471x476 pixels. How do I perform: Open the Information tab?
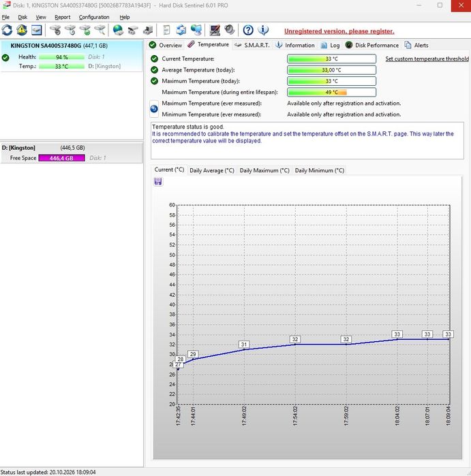pyautogui.click(x=294, y=45)
